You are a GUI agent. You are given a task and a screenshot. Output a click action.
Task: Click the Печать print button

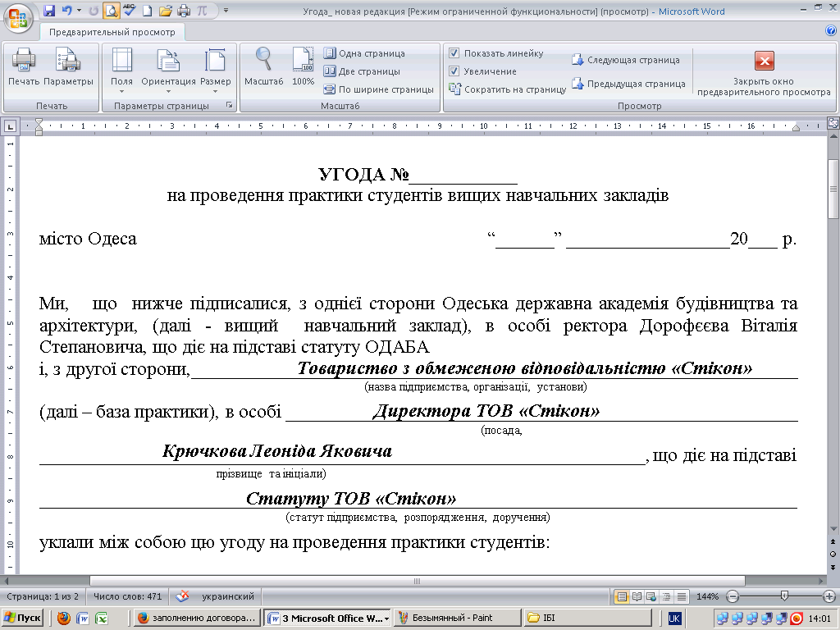point(24,67)
